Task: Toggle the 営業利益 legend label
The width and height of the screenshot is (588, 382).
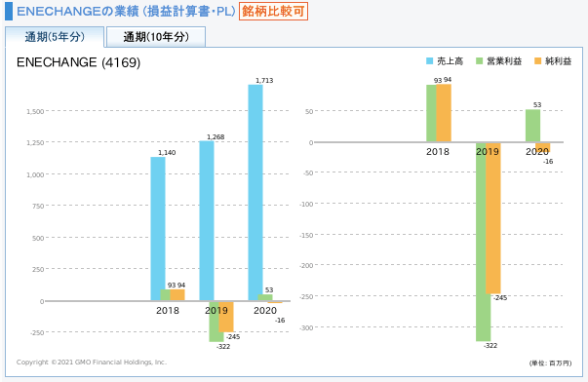Action: (x=504, y=61)
